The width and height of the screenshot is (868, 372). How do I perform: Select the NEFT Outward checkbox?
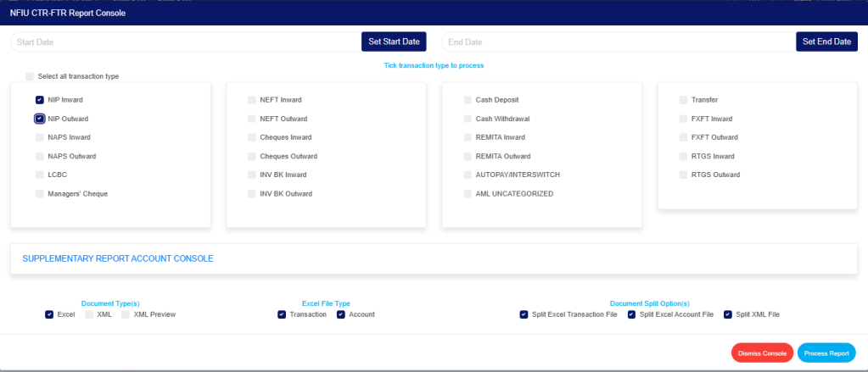tap(252, 119)
